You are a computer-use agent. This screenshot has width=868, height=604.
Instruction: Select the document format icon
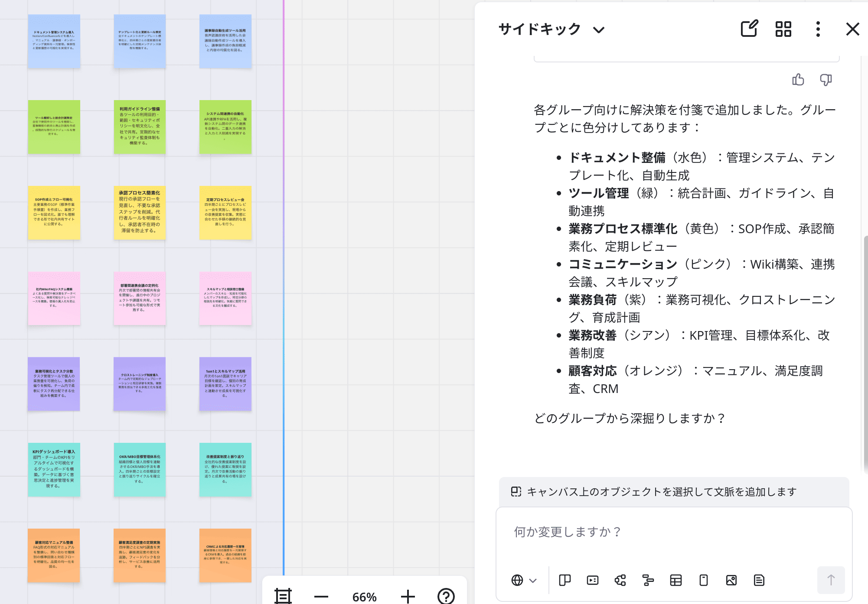coord(759,580)
